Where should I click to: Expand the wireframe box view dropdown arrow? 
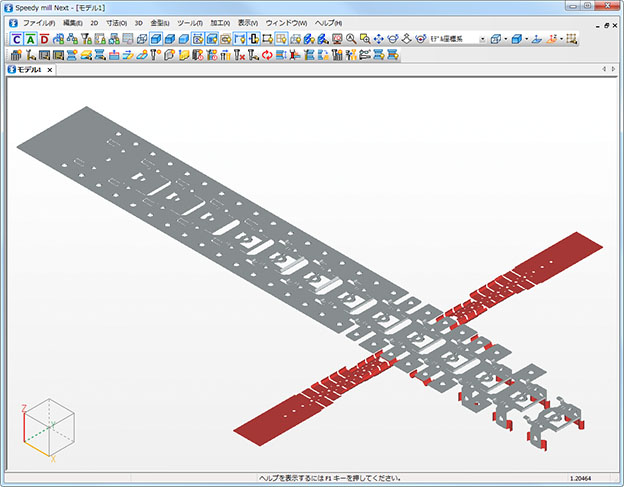pos(506,39)
